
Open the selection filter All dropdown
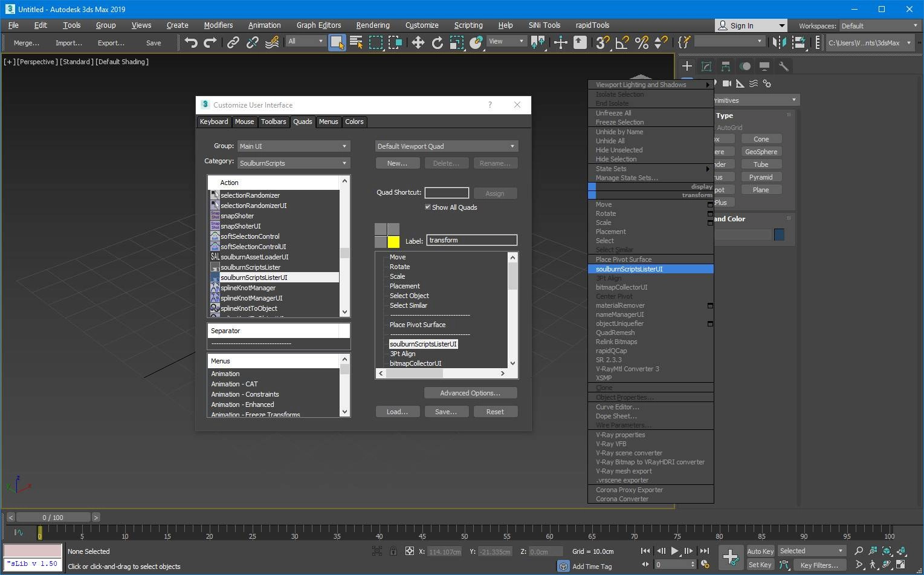click(x=305, y=41)
